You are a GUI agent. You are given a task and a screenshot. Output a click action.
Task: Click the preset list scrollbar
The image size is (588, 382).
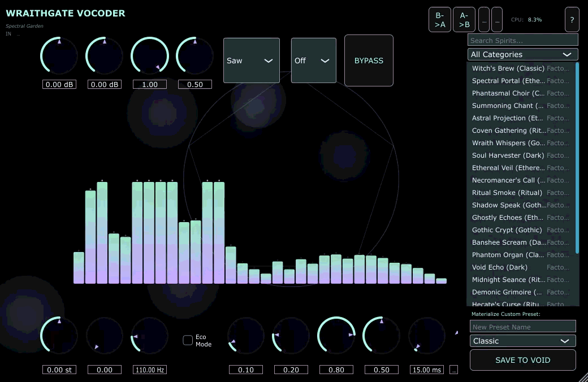[577, 158]
